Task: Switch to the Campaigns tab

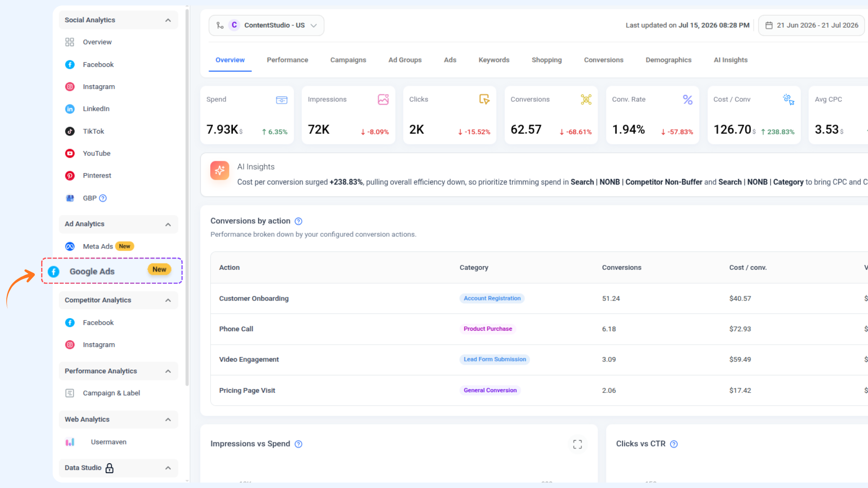Action: [348, 60]
